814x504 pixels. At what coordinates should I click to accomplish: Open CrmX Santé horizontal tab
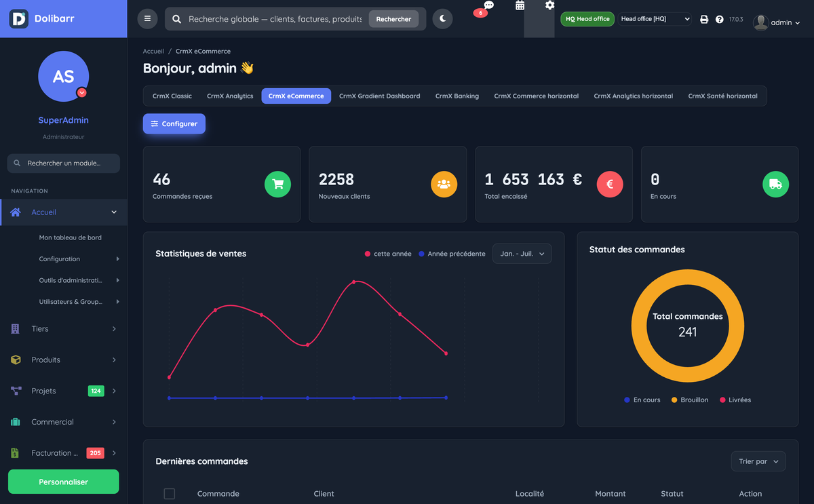(x=722, y=96)
